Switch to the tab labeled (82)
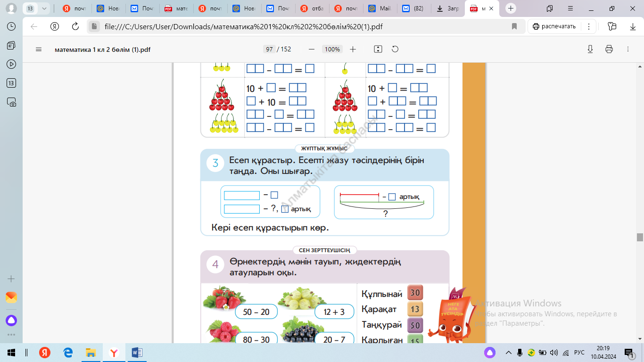The image size is (644, 362). (414, 8)
